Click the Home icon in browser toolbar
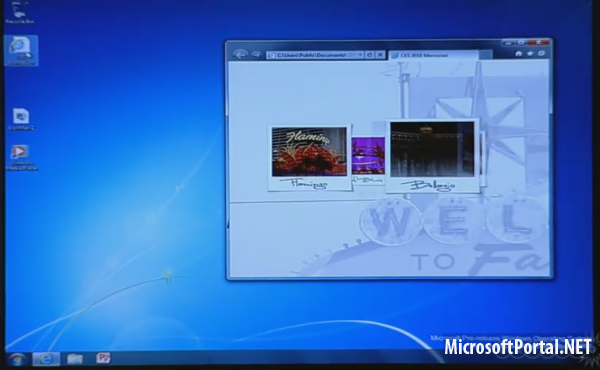 [518, 54]
